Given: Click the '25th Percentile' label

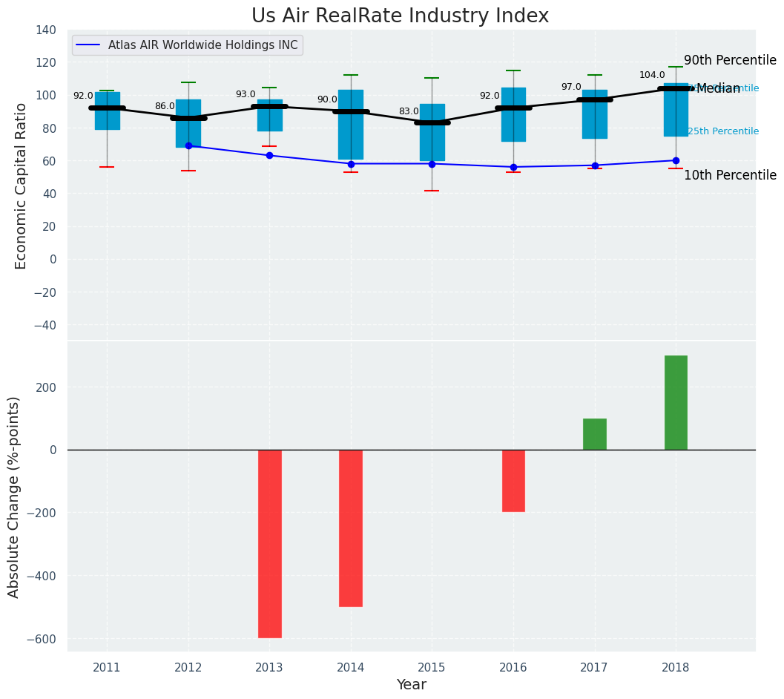Looking at the screenshot, I should point(723,131).
